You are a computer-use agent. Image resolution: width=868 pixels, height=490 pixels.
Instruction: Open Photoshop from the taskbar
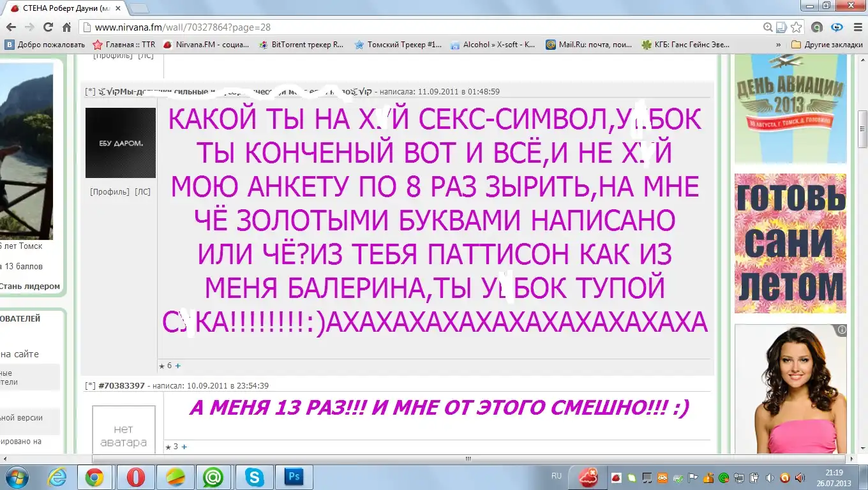coord(294,477)
